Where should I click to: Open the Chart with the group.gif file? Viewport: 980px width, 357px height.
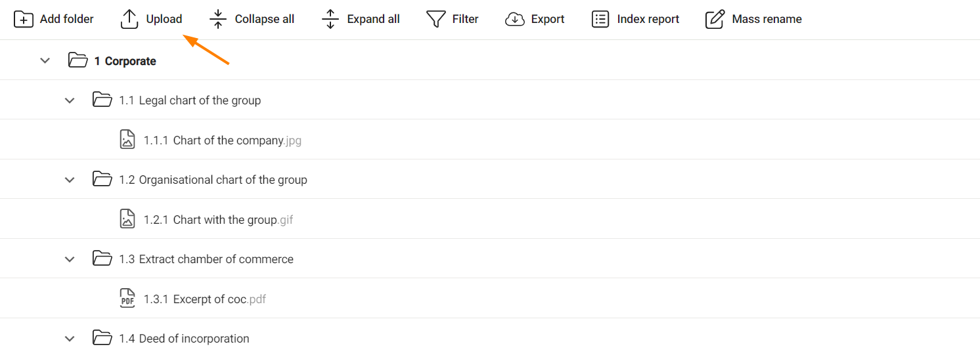219,220
